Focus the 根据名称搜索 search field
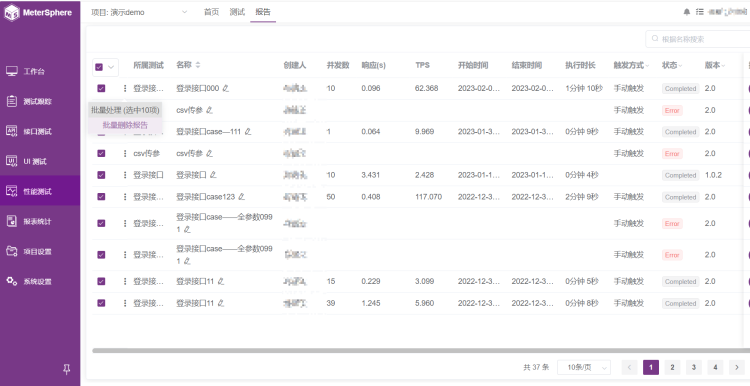The width and height of the screenshot is (750, 386). tap(698, 39)
